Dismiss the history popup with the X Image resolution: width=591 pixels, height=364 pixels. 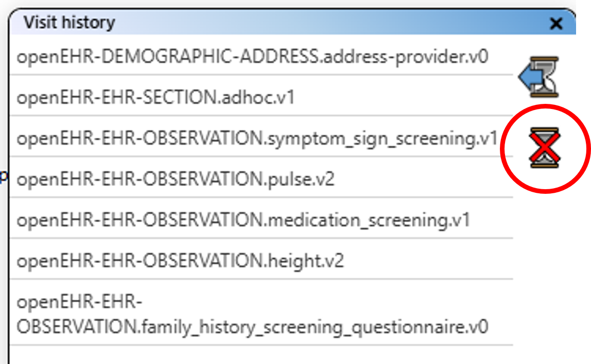556,24
